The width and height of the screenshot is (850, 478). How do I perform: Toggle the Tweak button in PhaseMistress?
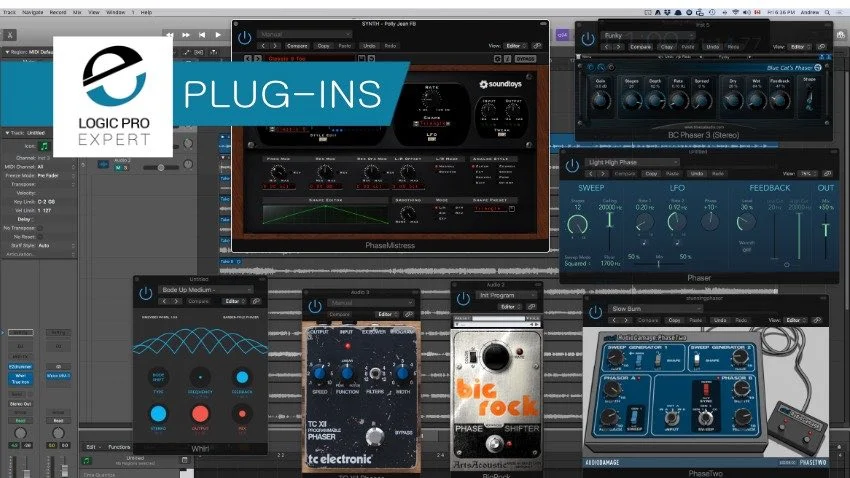[x=501, y=134]
